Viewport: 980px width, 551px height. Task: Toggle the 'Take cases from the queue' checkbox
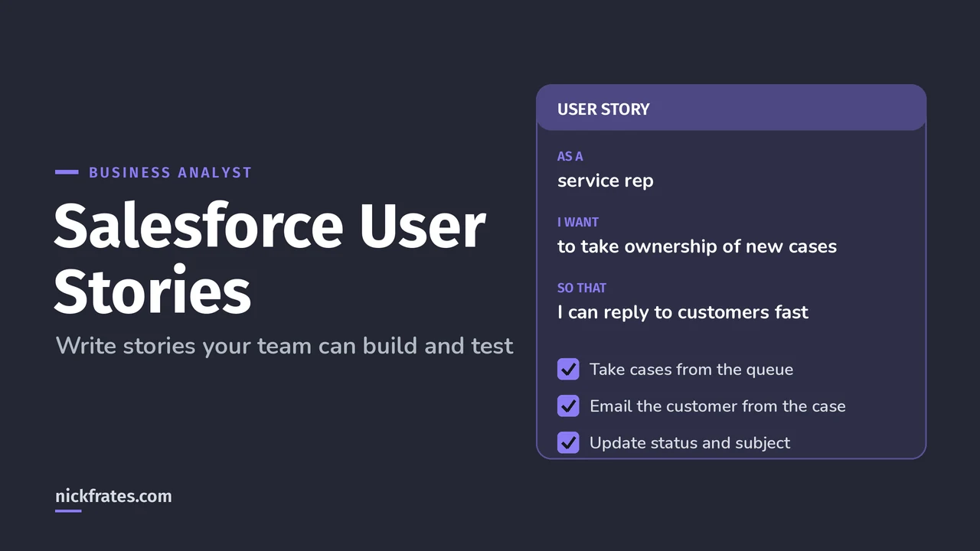[x=568, y=370]
